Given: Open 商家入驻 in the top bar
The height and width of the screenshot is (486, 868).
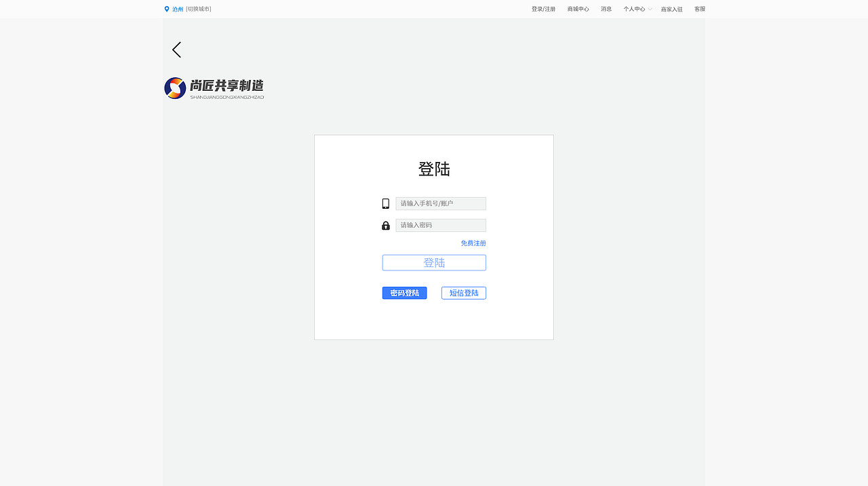Looking at the screenshot, I should tap(672, 9).
